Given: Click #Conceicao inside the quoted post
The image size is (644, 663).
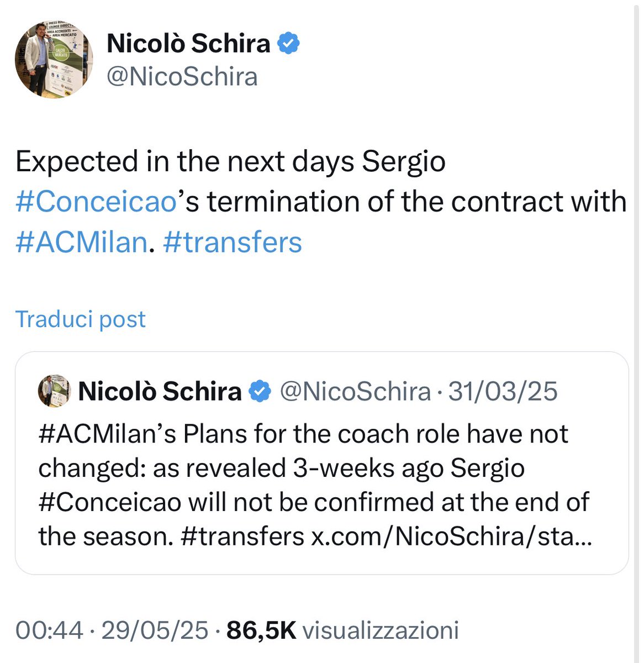Looking at the screenshot, I should pyautogui.click(x=109, y=503).
